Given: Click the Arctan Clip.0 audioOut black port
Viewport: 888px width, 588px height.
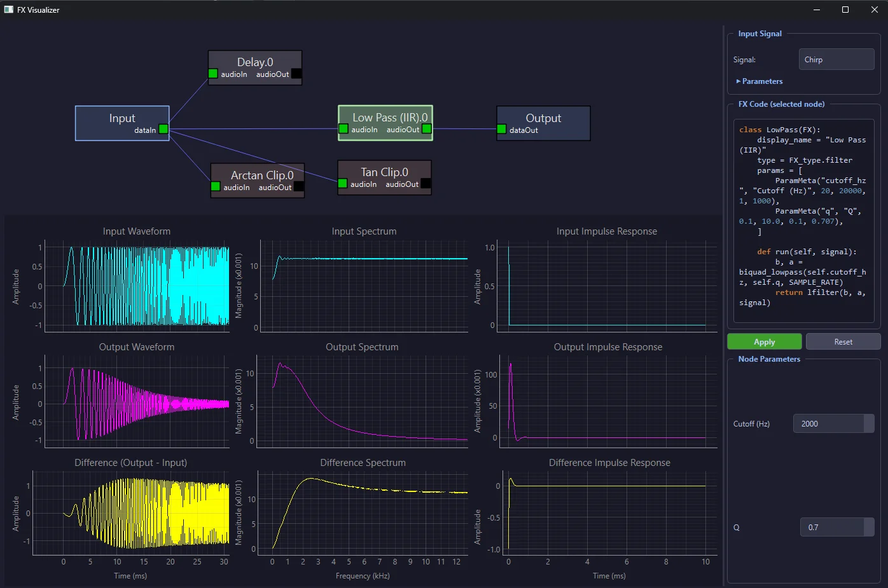Looking at the screenshot, I should point(299,187).
